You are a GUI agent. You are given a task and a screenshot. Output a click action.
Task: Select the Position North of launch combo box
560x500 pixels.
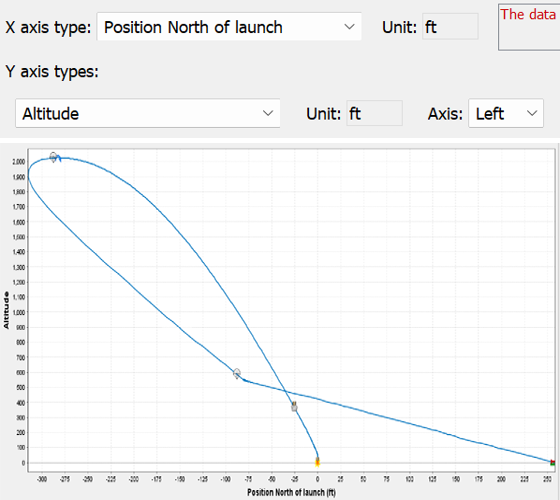pyautogui.click(x=229, y=27)
